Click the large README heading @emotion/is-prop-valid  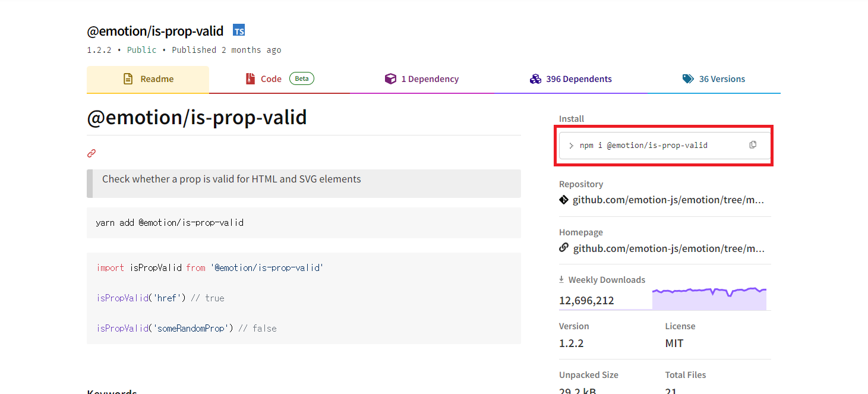[197, 117]
